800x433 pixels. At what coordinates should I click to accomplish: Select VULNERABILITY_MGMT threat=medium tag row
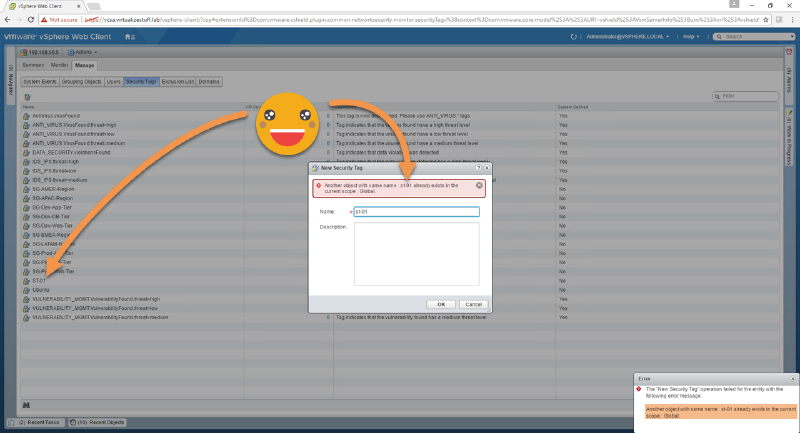pos(401,317)
